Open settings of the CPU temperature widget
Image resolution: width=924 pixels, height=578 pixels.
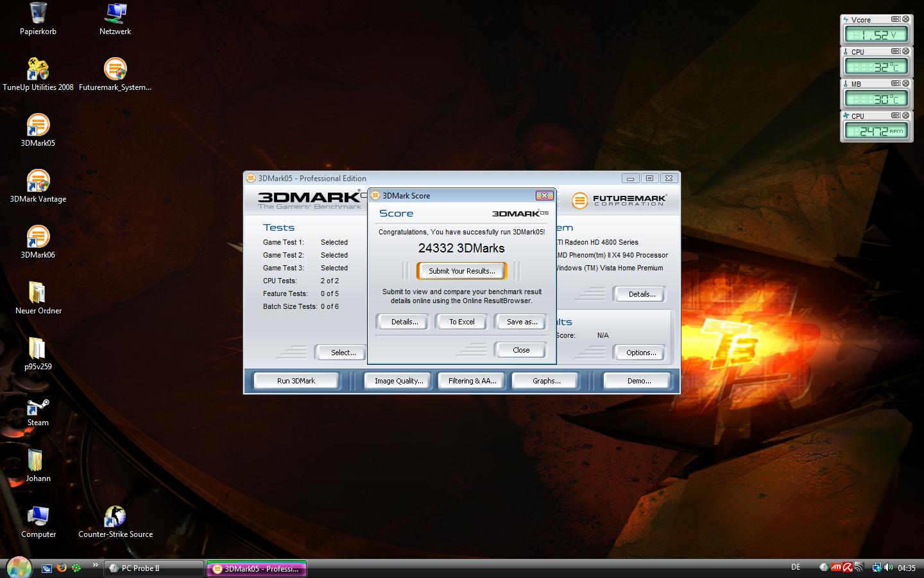tap(895, 51)
